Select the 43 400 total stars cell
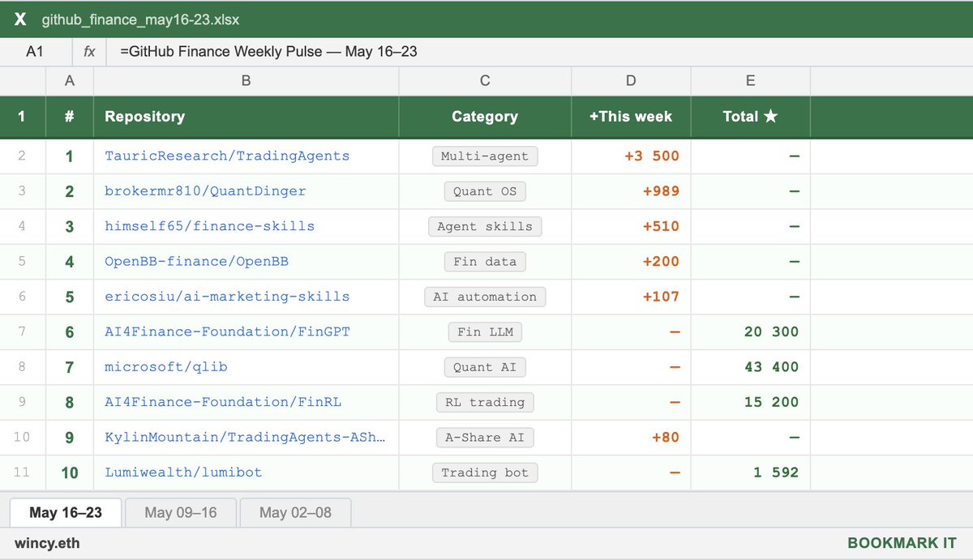 750,367
